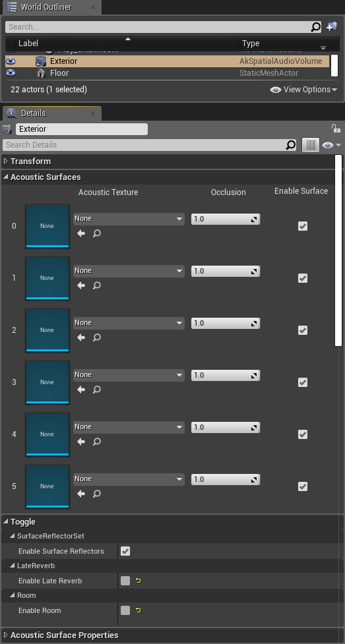Open Acoustic Texture dropdown for surface 2
This screenshot has width=345, height=644.
tap(129, 323)
